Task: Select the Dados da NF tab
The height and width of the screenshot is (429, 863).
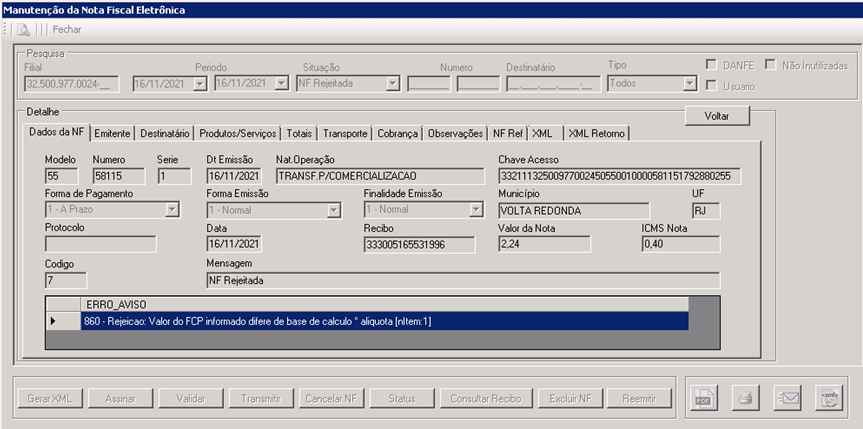Action: click(x=57, y=133)
